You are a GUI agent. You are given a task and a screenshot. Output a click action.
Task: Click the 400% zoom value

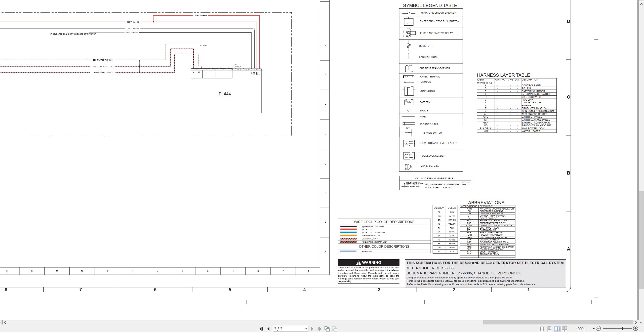coord(580,329)
